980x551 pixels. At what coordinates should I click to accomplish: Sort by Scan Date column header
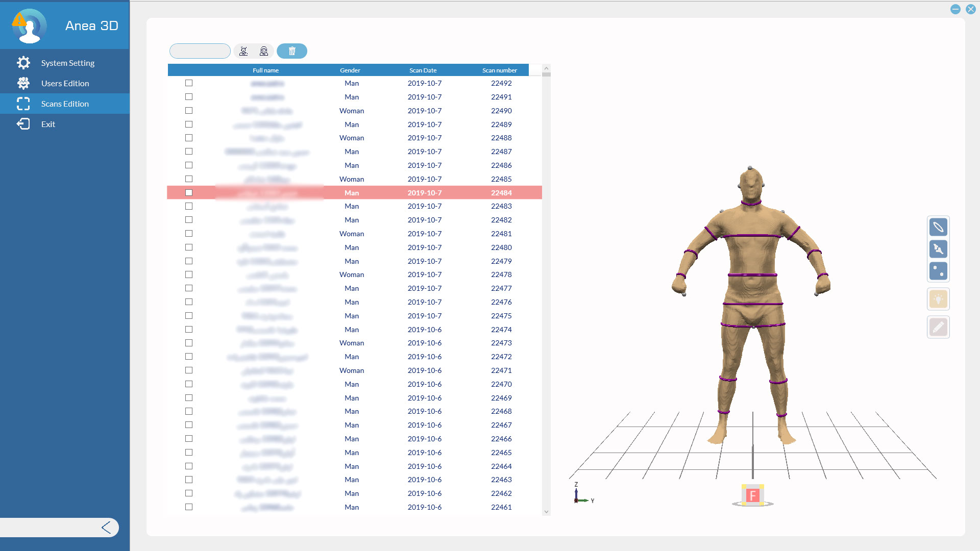[x=423, y=70]
